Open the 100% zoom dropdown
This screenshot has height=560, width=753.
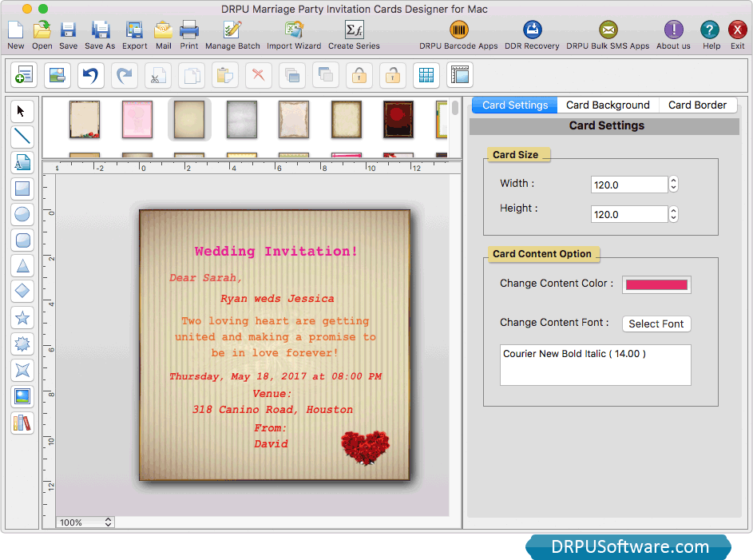(85, 522)
